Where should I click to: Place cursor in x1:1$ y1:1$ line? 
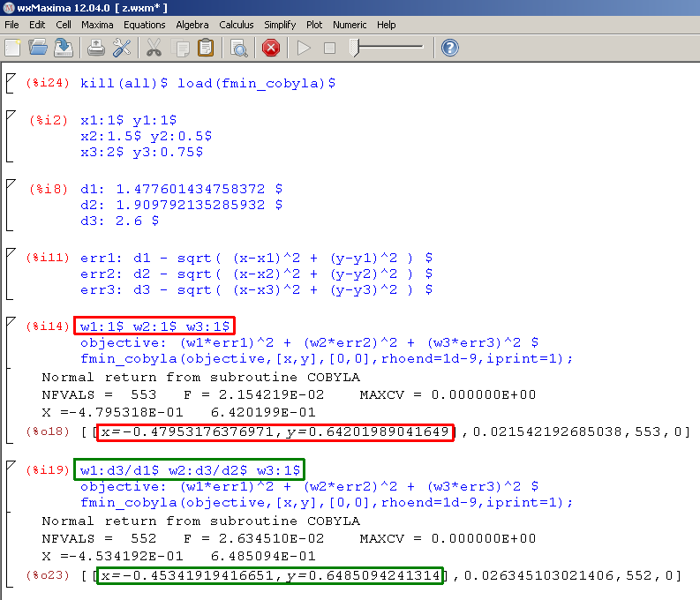[129, 121]
